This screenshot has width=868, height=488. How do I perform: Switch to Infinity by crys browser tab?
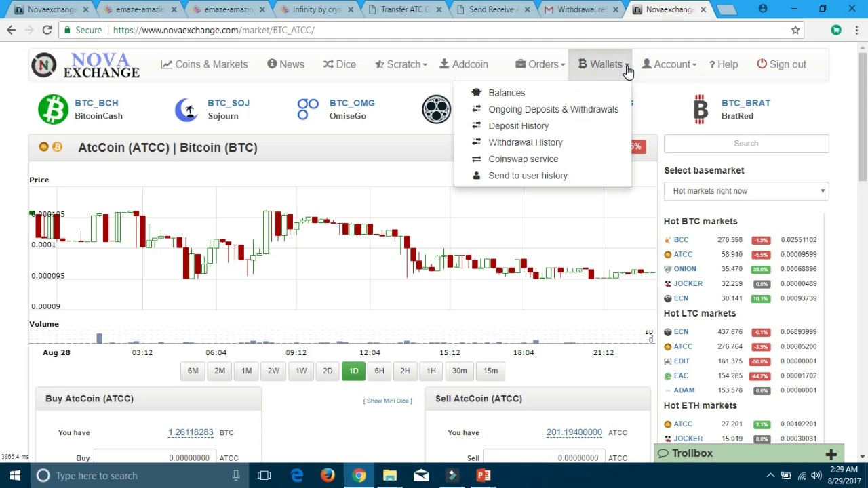[317, 9]
